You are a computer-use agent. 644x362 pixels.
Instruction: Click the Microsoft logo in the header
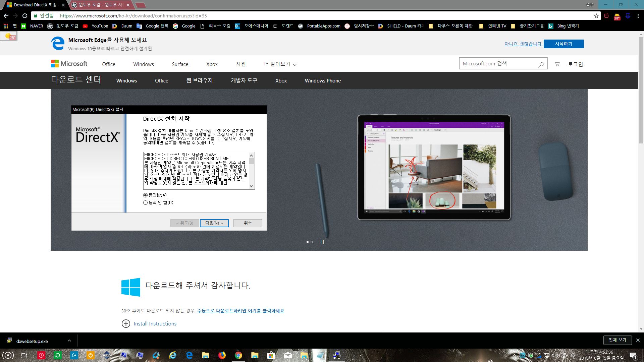click(69, 64)
